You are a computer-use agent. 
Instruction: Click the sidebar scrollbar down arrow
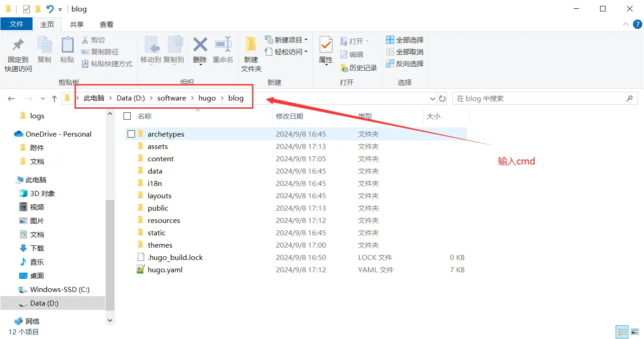(x=110, y=321)
